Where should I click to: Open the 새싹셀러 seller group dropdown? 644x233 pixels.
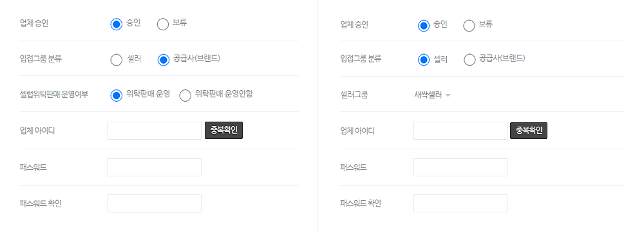[433, 95]
